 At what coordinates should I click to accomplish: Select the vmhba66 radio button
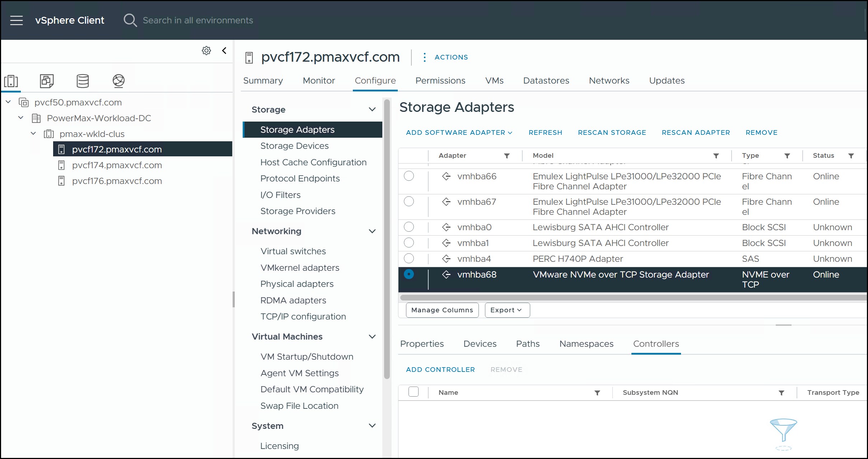409,176
